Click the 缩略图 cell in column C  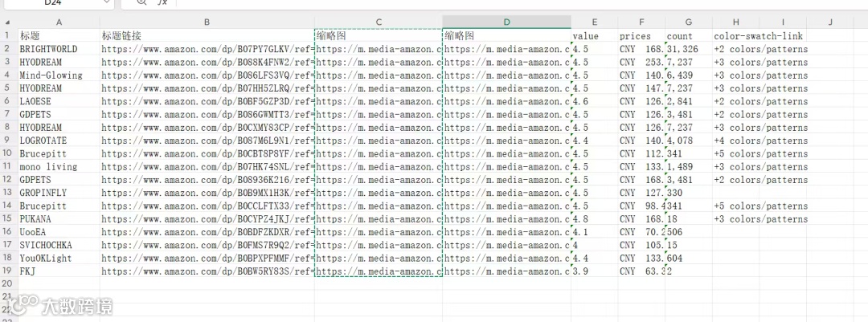[379, 35]
